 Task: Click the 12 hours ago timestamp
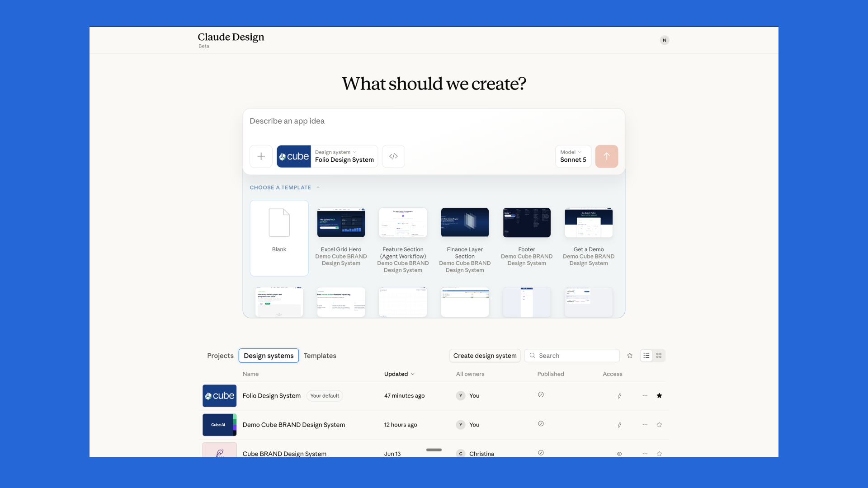click(401, 425)
